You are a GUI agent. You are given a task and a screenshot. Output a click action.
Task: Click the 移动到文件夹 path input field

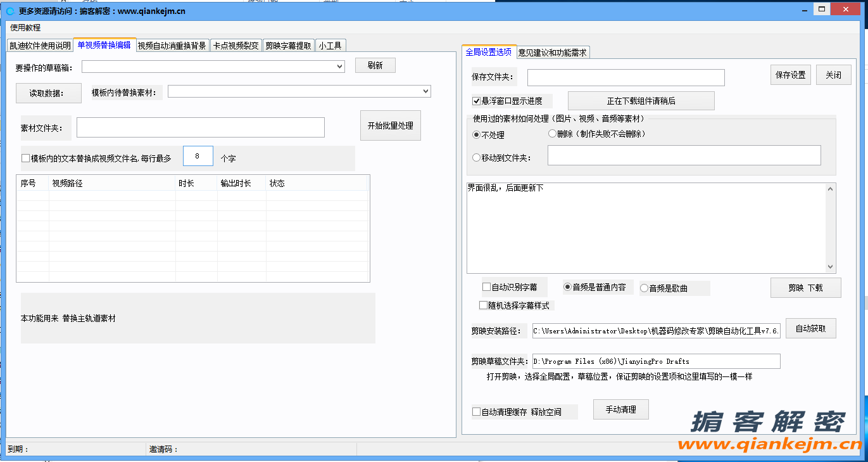(x=684, y=155)
